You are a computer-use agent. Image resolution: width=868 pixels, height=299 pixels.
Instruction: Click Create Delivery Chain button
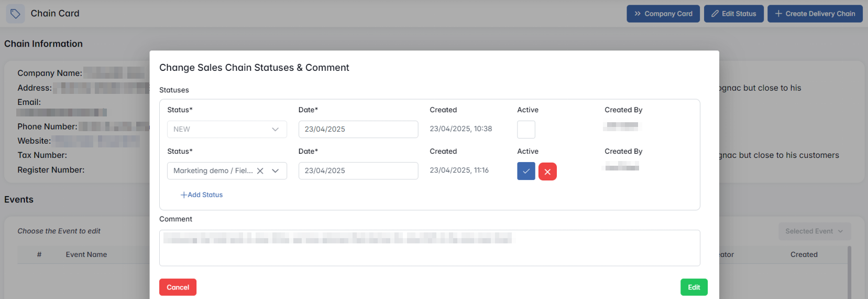pyautogui.click(x=815, y=14)
